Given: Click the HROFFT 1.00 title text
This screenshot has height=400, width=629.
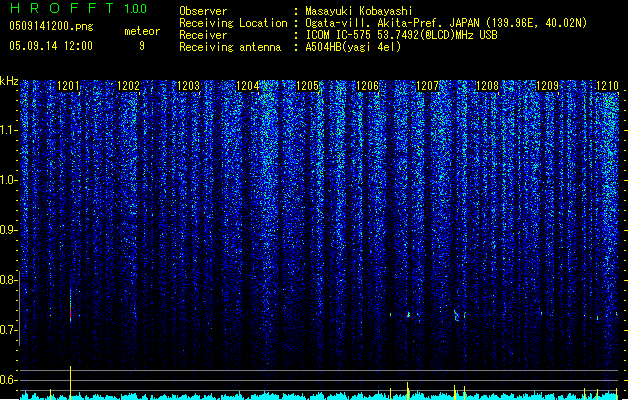Looking at the screenshot, I should click(78, 8).
